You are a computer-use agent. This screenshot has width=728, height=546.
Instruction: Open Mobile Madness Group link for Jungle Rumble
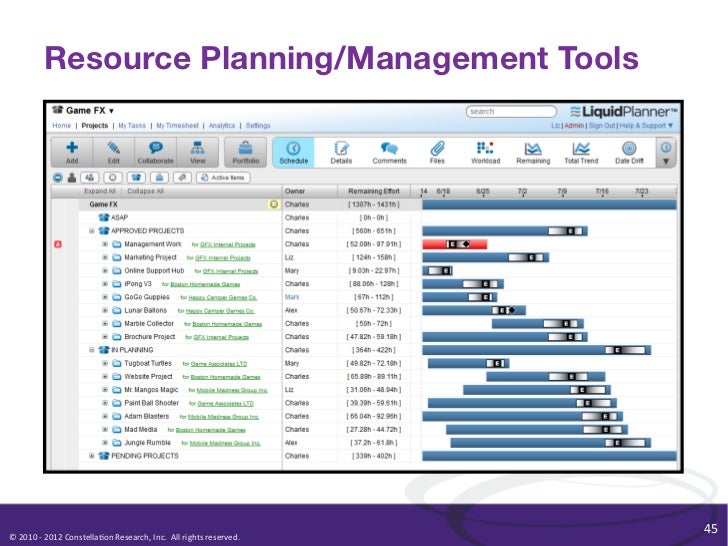point(225,443)
